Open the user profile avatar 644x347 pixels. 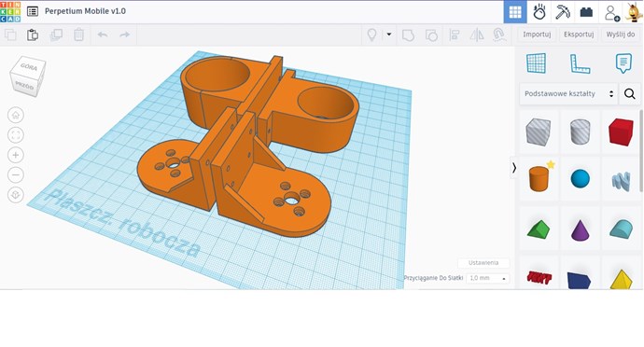tap(634, 12)
